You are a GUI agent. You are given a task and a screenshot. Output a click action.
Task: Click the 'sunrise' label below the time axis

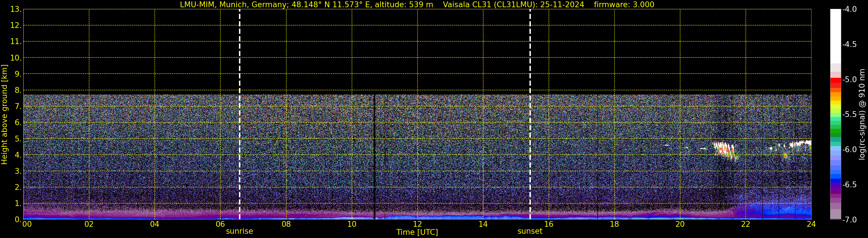pos(239,231)
